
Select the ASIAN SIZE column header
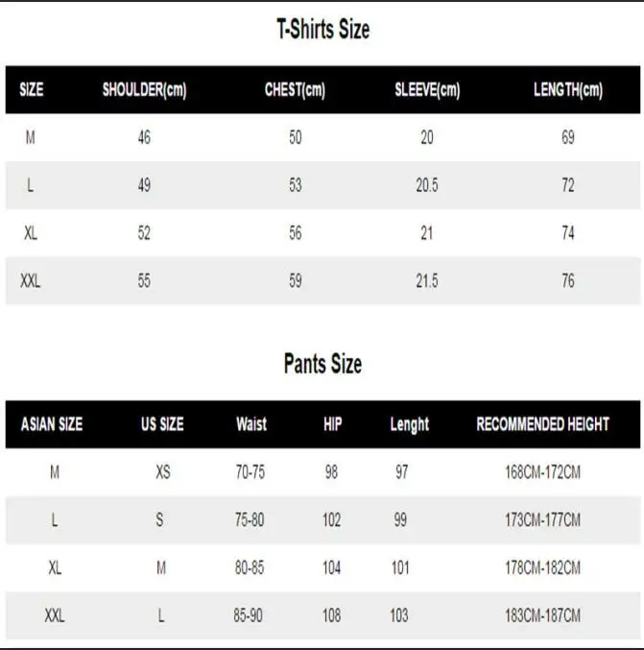point(52,424)
